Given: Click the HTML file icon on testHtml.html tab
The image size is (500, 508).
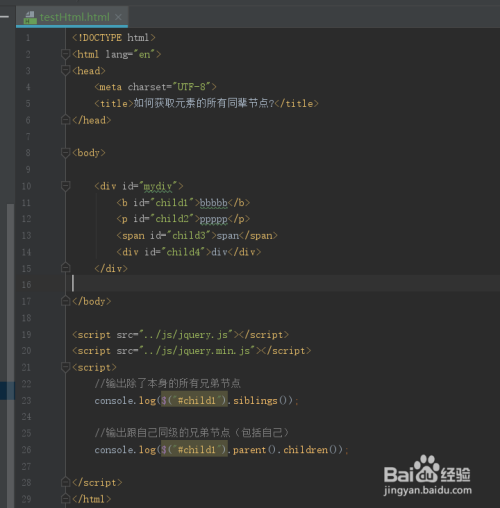Looking at the screenshot, I should pyautogui.click(x=30, y=17).
